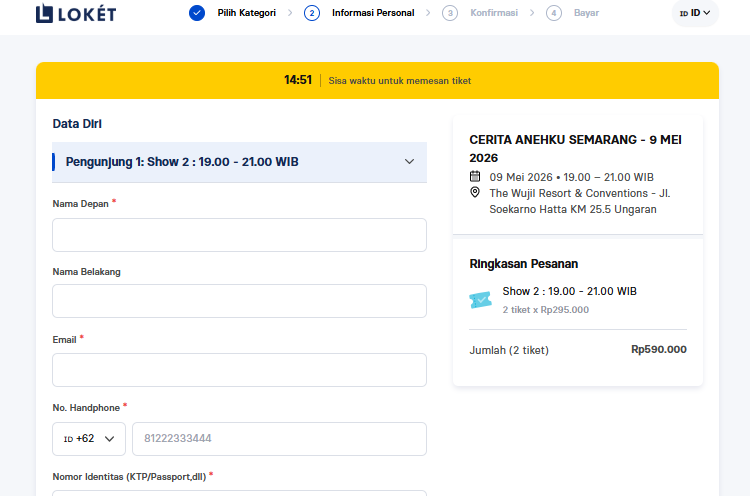Click the Ringkasan Pesanan heading
Viewport: 750px width, 496px height.
tap(524, 264)
